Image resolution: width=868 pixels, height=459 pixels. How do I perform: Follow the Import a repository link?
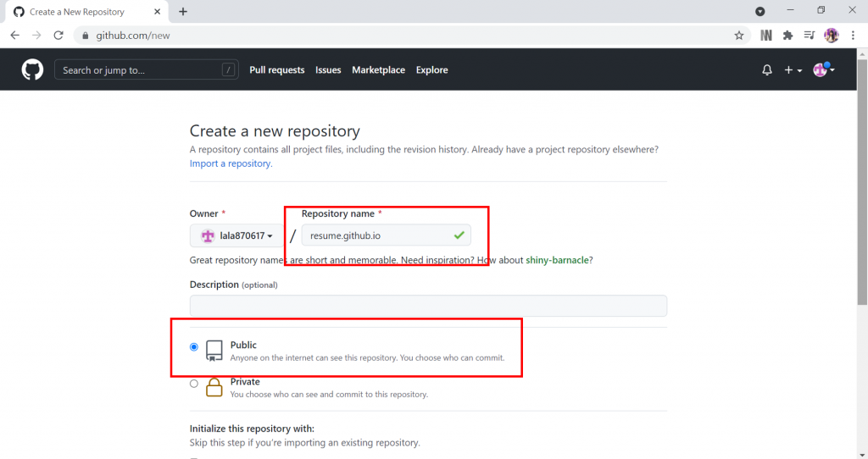coord(231,163)
